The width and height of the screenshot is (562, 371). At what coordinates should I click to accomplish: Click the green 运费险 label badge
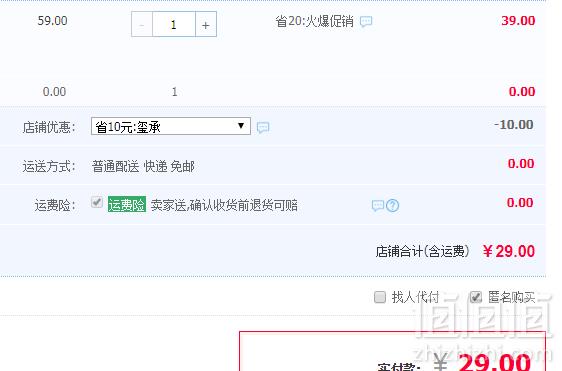point(127,204)
